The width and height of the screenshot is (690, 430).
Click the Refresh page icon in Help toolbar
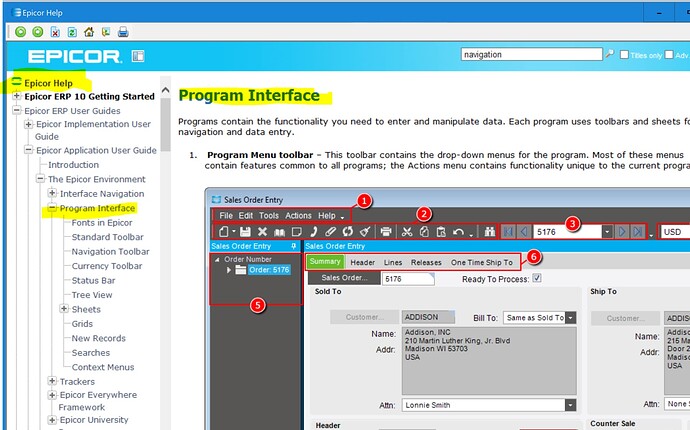(72, 32)
